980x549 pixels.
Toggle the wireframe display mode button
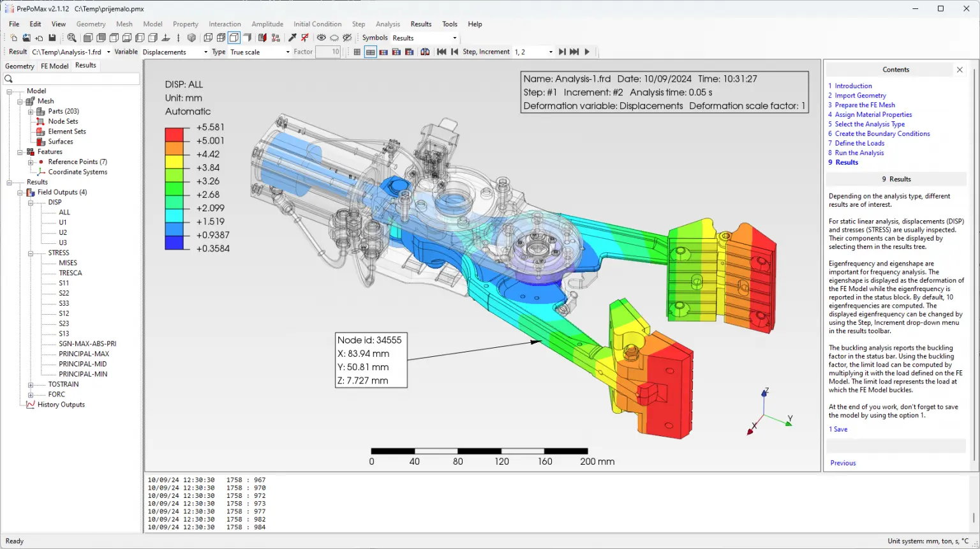click(208, 38)
